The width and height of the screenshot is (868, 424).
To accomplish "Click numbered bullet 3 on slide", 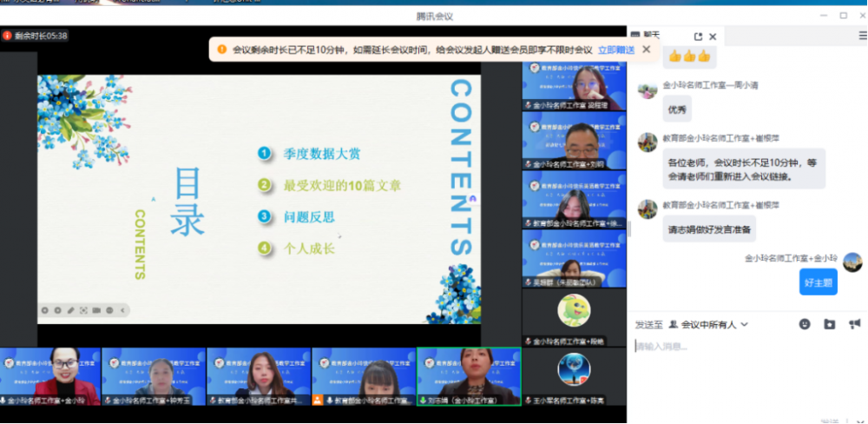I will [x=265, y=216].
